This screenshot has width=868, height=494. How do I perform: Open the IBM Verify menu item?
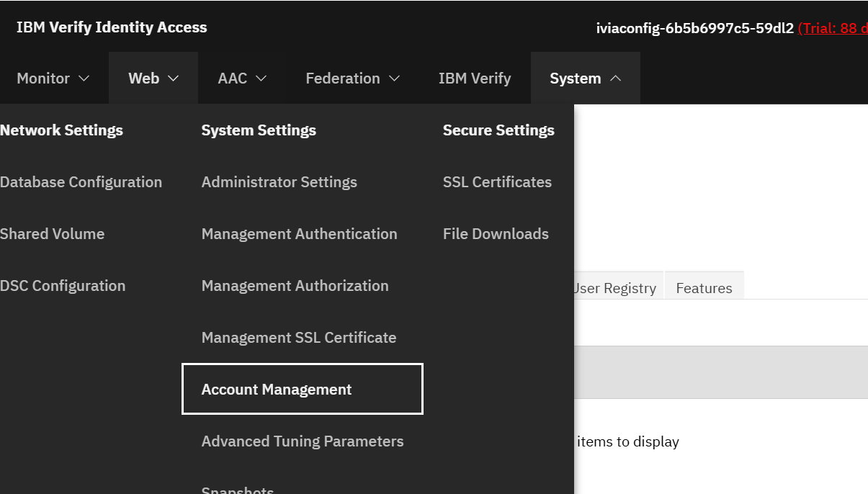click(475, 78)
